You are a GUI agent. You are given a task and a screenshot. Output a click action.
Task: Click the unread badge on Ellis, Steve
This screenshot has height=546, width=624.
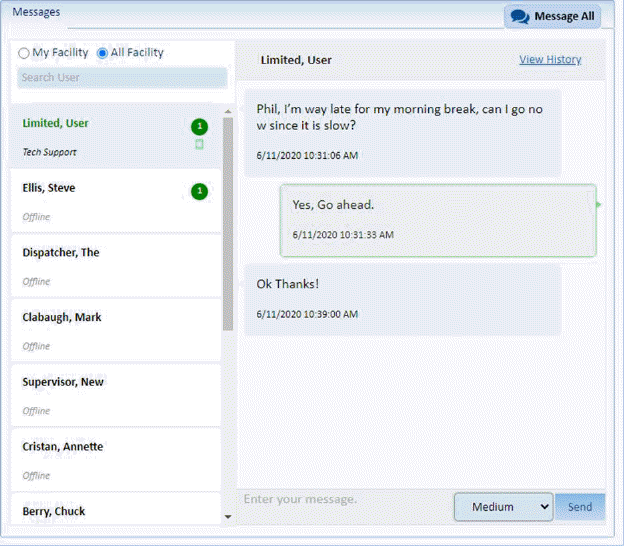[199, 191]
